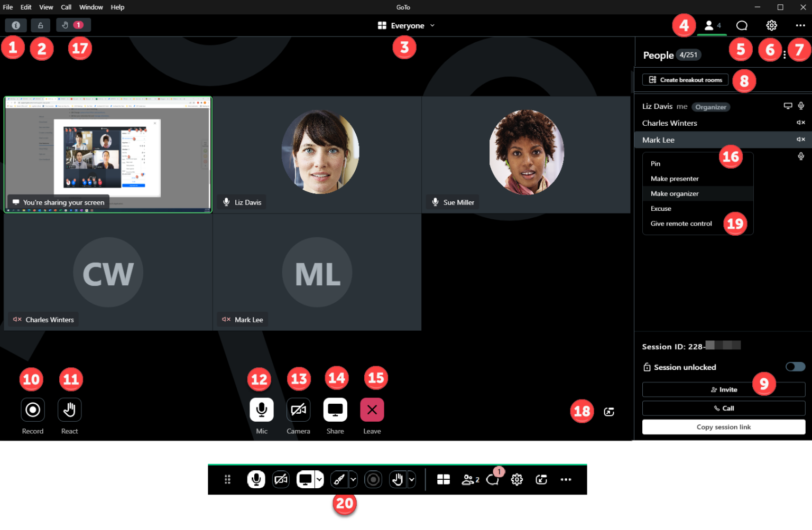
Task: Open the Everyone view dropdown
Action: [406, 25]
